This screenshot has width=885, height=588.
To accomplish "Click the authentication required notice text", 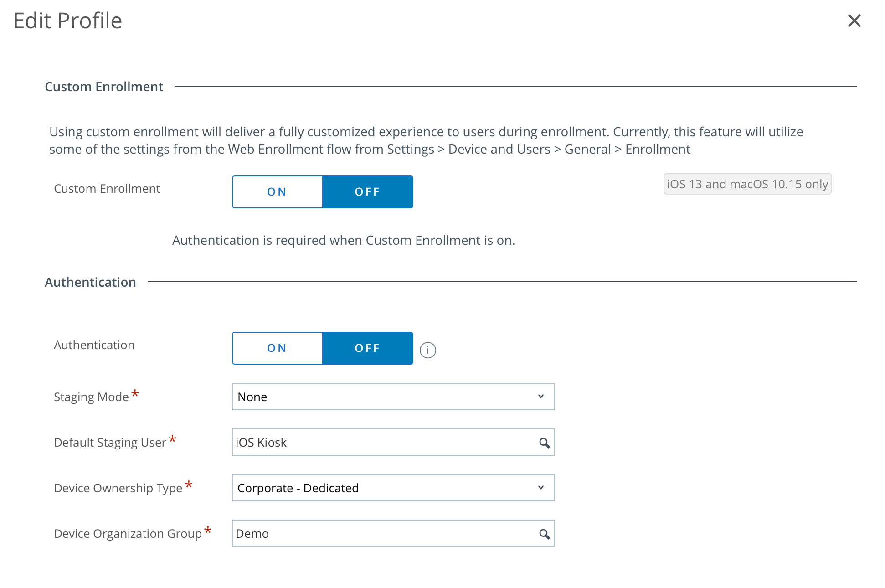I will 344,240.
